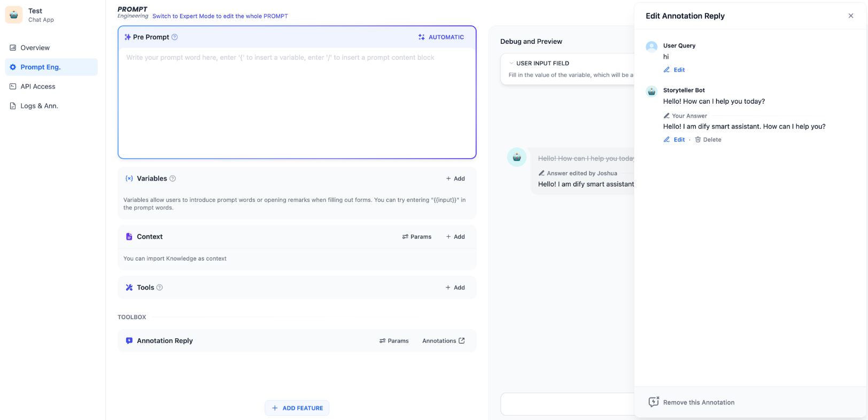Click the Storyteller Bot avatar icon
Image resolution: width=868 pixels, height=420 pixels.
pyautogui.click(x=652, y=91)
